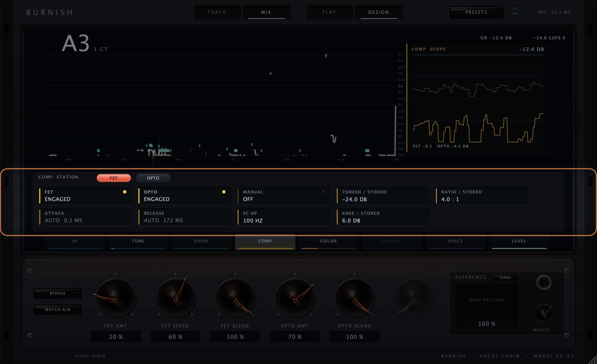Open the COLOR module tab
Image resolution: width=597 pixels, height=364 pixels.
pyautogui.click(x=329, y=243)
